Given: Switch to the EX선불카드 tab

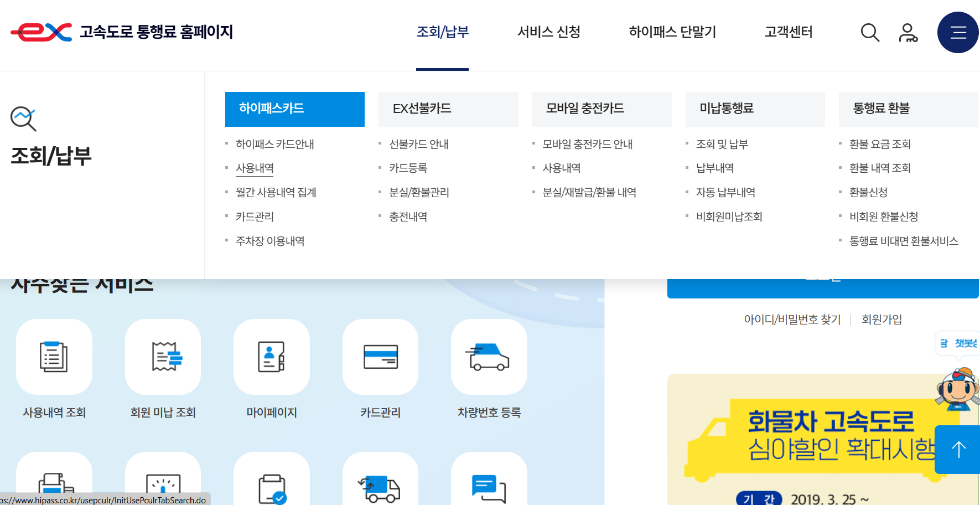Looking at the screenshot, I should (x=448, y=109).
